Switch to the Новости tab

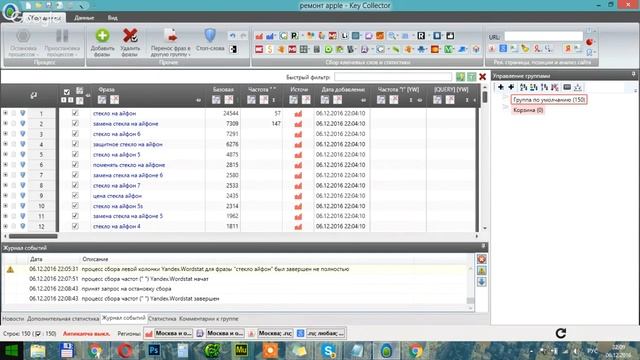13,319
